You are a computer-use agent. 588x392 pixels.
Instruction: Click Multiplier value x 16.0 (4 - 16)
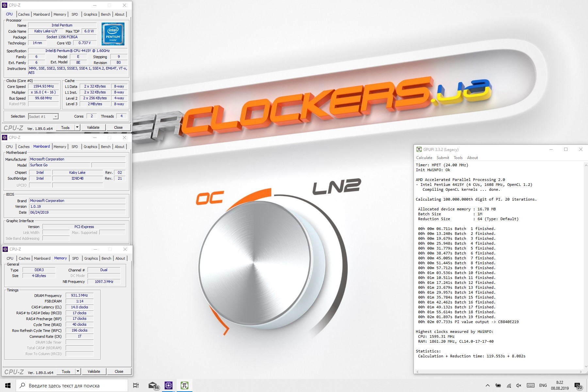44,92
